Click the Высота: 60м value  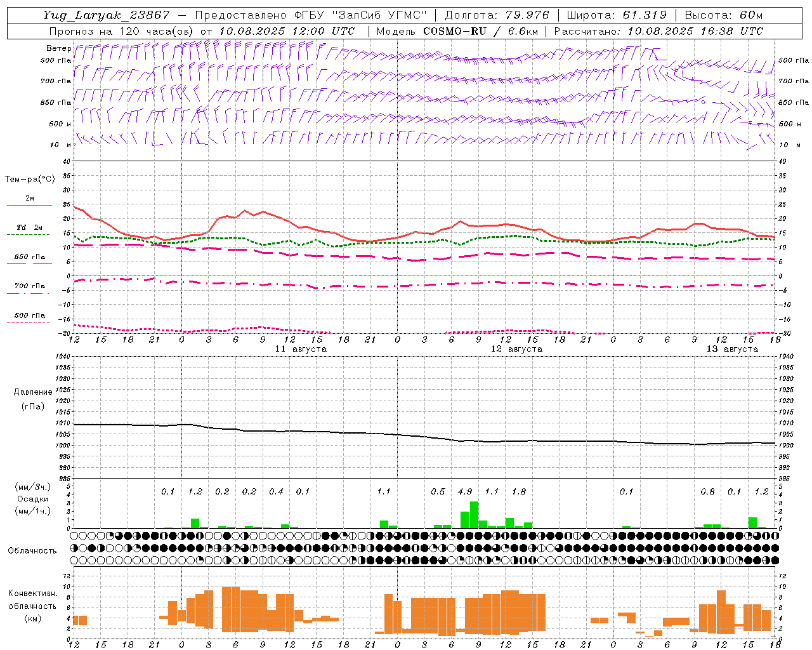coord(724,15)
